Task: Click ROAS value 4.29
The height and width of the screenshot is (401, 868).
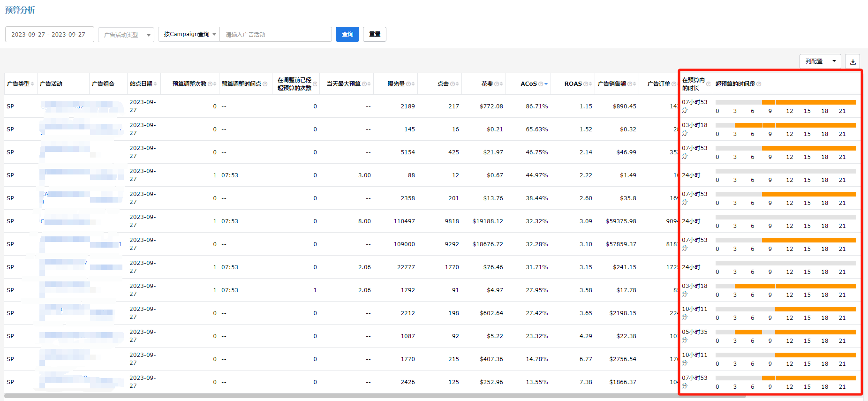Action: tap(586, 336)
